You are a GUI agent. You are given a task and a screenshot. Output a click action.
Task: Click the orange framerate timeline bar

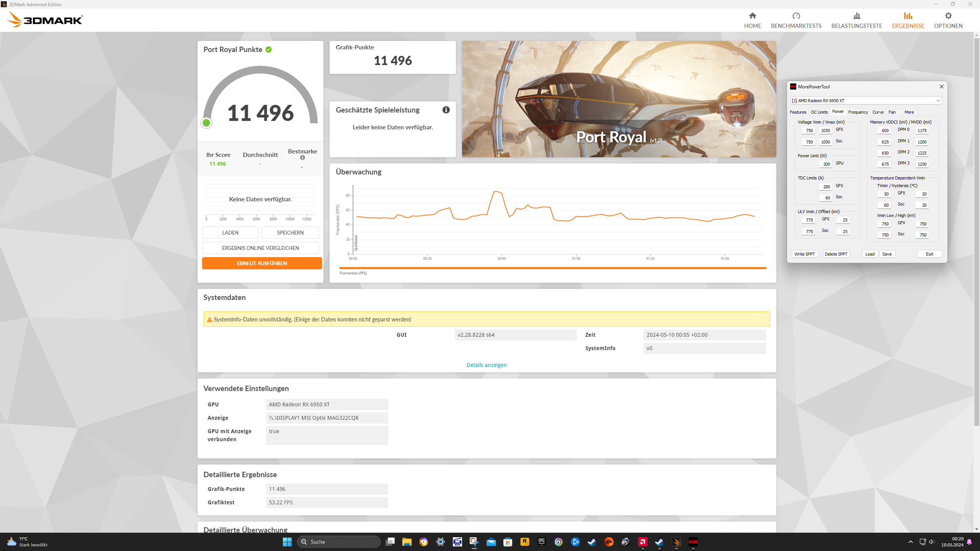pyautogui.click(x=552, y=268)
